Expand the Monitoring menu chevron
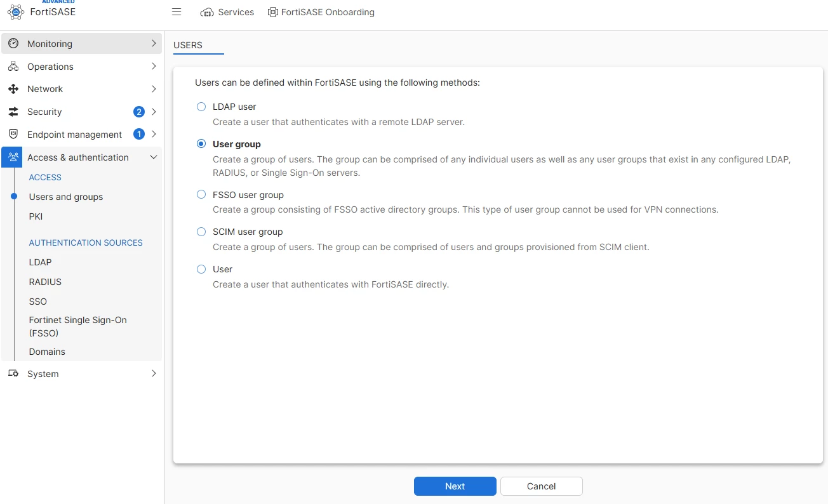The height and width of the screenshot is (504, 828). tap(154, 44)
